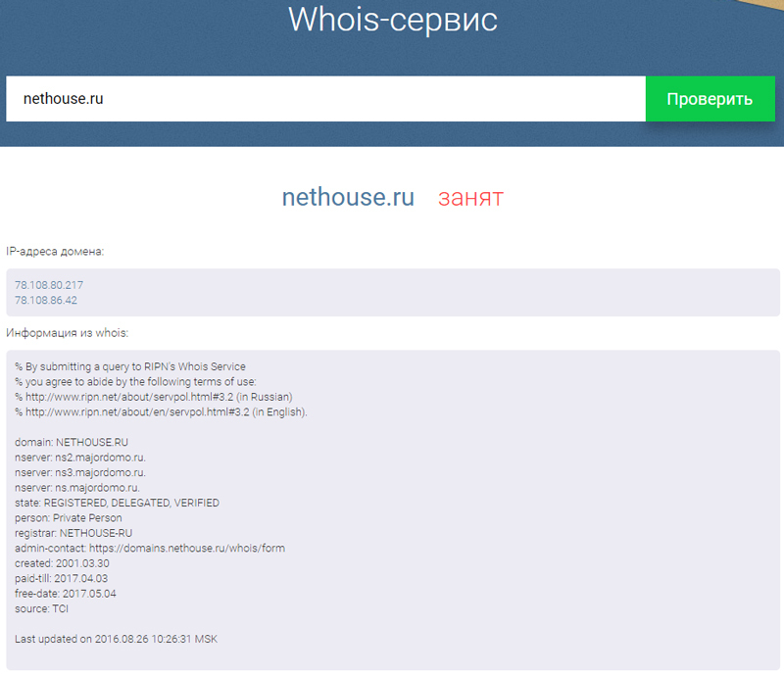Click the green Проверить button
Image resolution: width=784 pixels, height=675 pixels.
click(x=710, y=99)
